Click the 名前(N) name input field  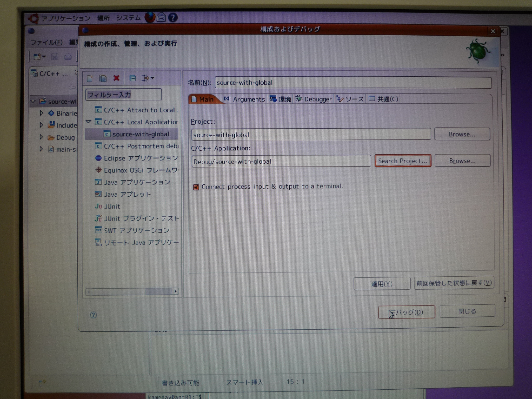[x=353, y=83]
